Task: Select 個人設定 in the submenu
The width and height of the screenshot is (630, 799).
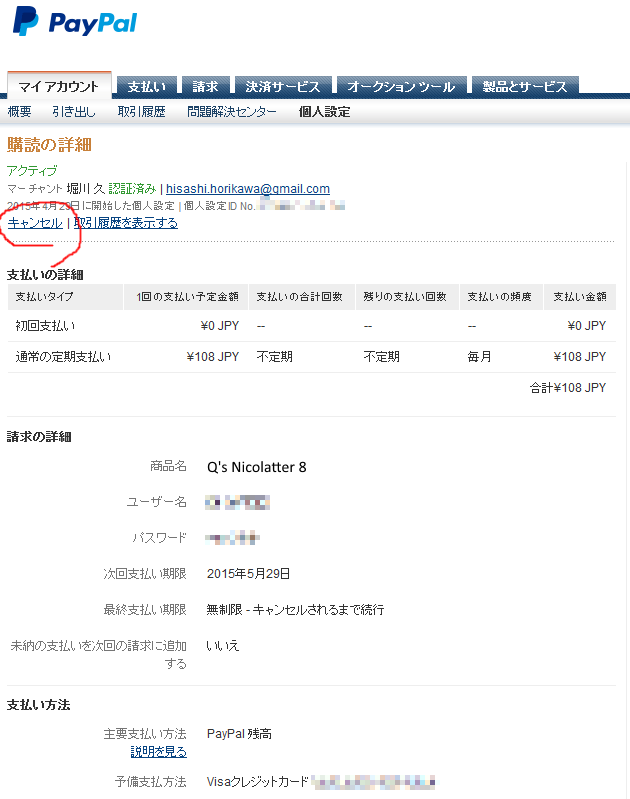Action: [324, 112]
